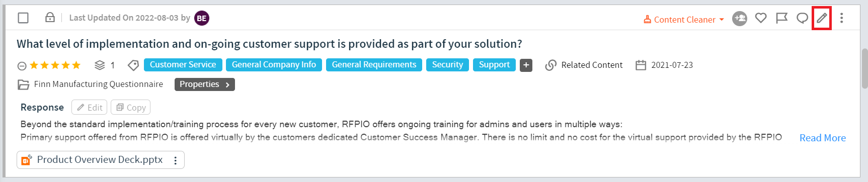The width and height of the screenshot is (868, 182).
Task: Copy the response text
Action: [130, 107]
